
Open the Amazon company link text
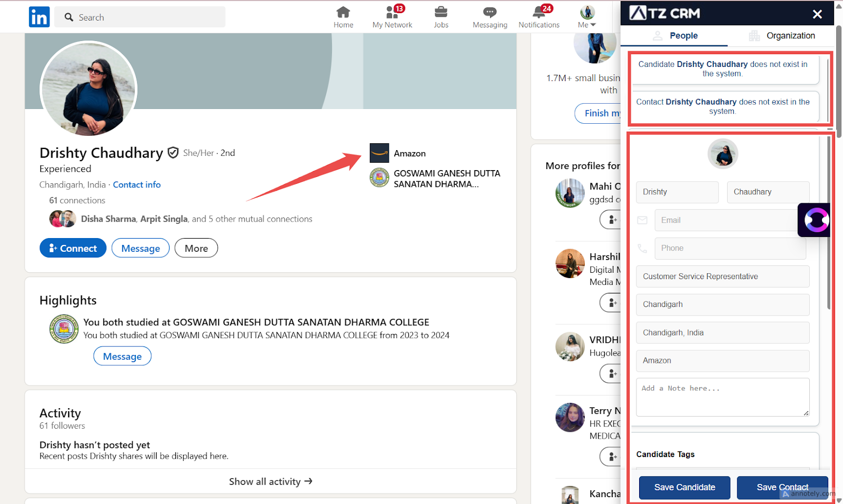[x=409, y=153]
